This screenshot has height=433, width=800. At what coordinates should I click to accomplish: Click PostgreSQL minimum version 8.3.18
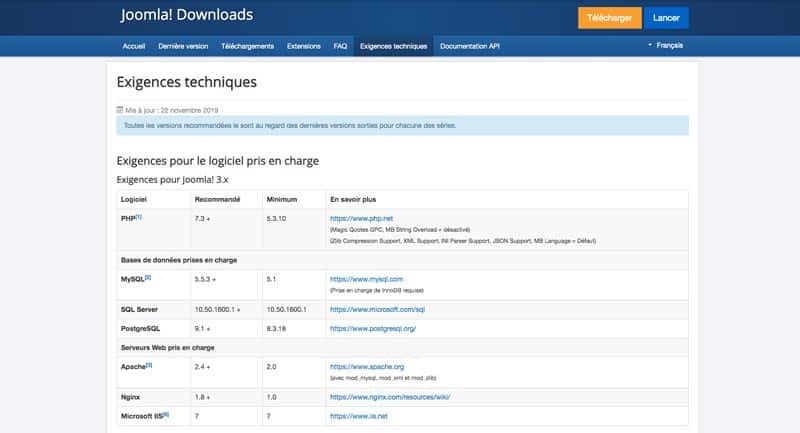[x=276, y=328]
